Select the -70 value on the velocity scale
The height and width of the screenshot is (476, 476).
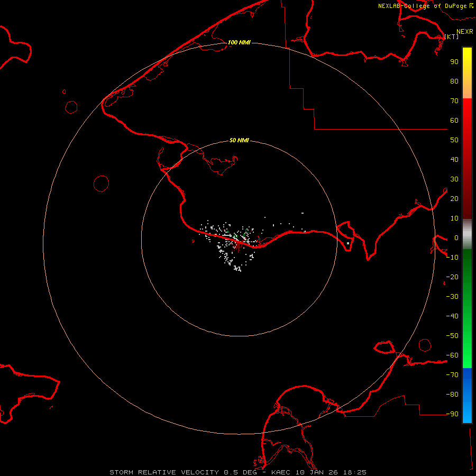click(x=452, y=375)
